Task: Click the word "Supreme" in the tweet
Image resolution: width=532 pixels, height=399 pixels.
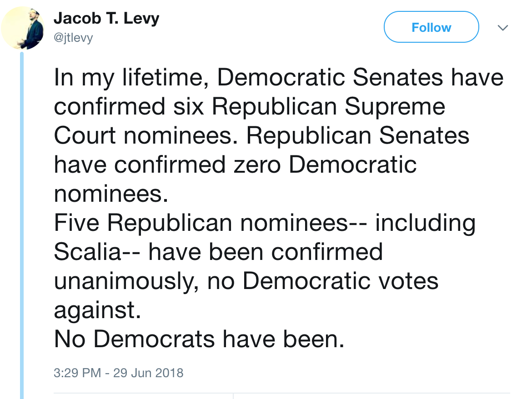Action: click(395, 107)
